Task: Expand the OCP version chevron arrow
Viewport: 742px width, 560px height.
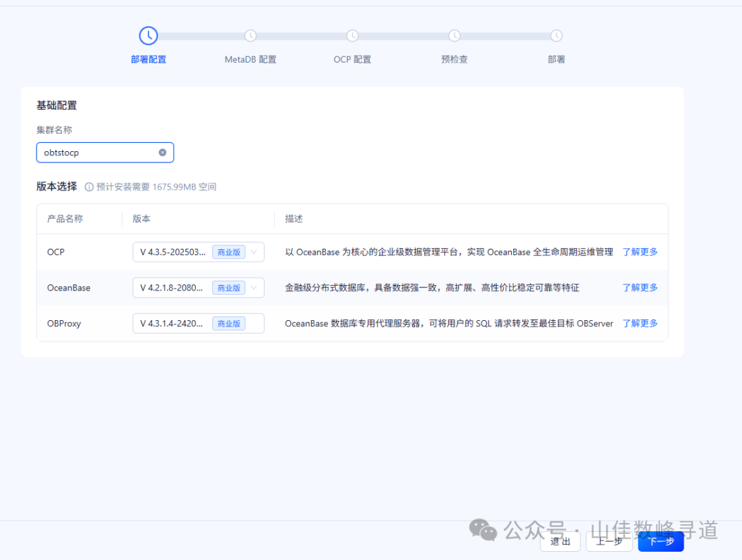Action: (254, 252)
